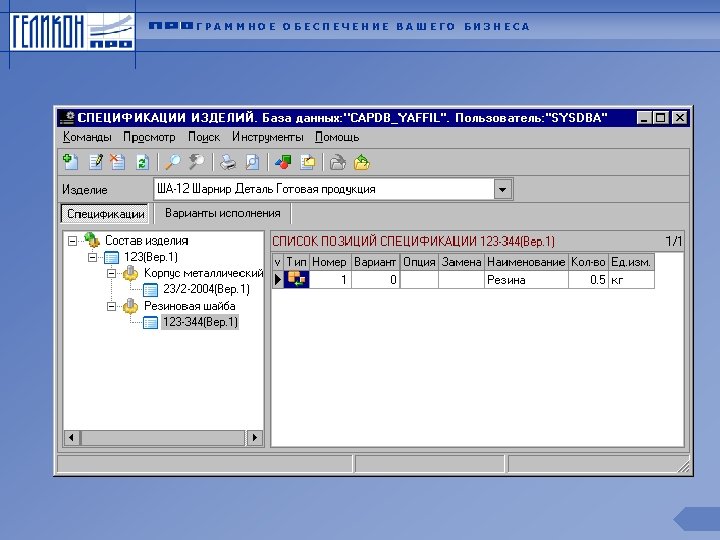
Task: Click the grey search-next magnifier icon
Action: click(x=197, y=162)
